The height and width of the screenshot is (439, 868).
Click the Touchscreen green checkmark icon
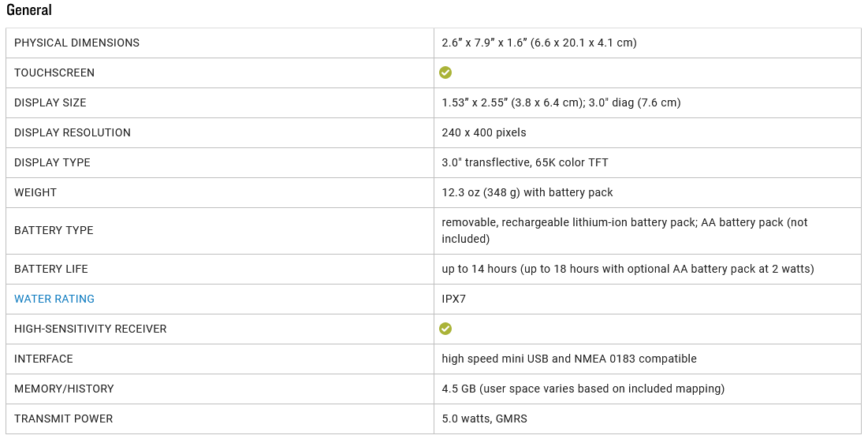445,73
